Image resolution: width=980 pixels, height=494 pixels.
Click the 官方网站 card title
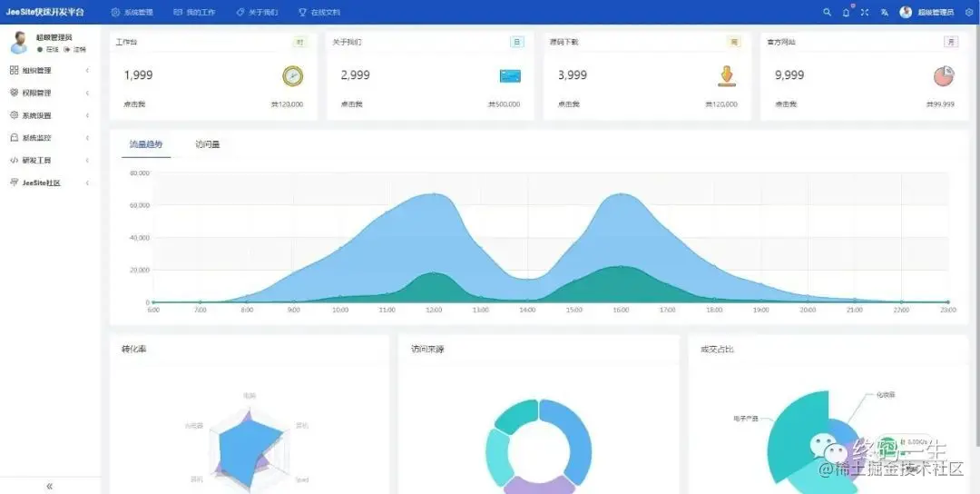coord(782,42)
